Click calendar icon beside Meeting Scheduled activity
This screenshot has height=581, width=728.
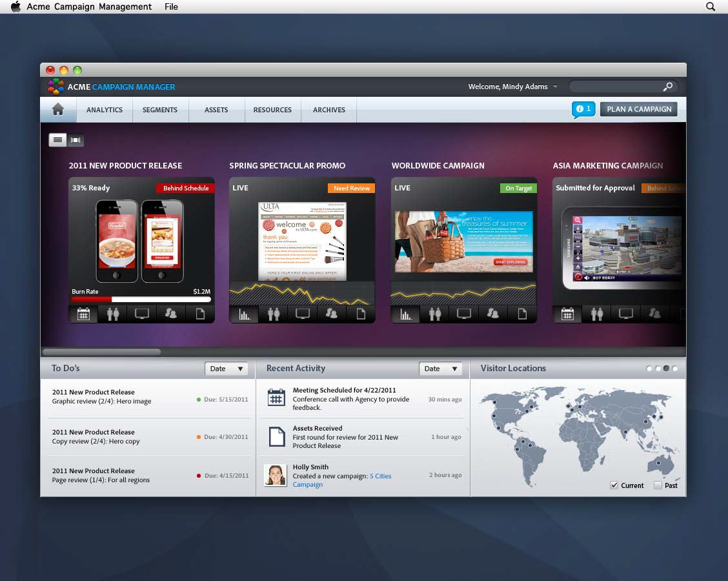click(276, 398)
